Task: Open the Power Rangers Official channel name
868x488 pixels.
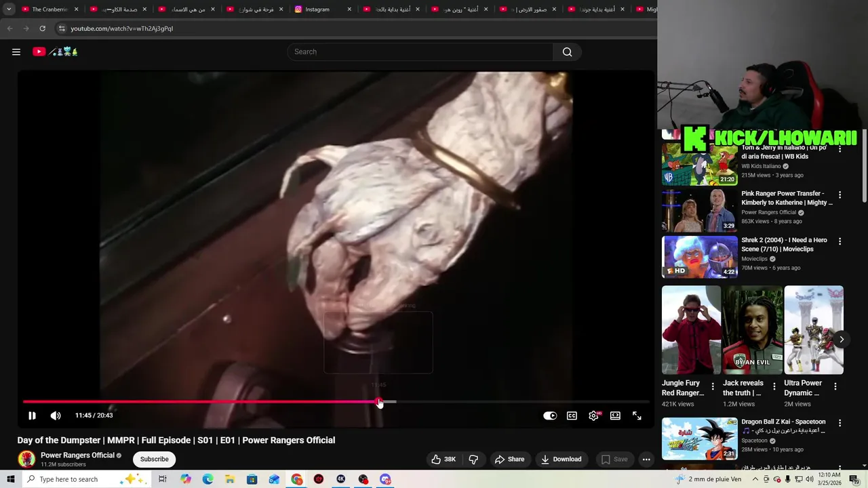Action: [x=77, y=455]
